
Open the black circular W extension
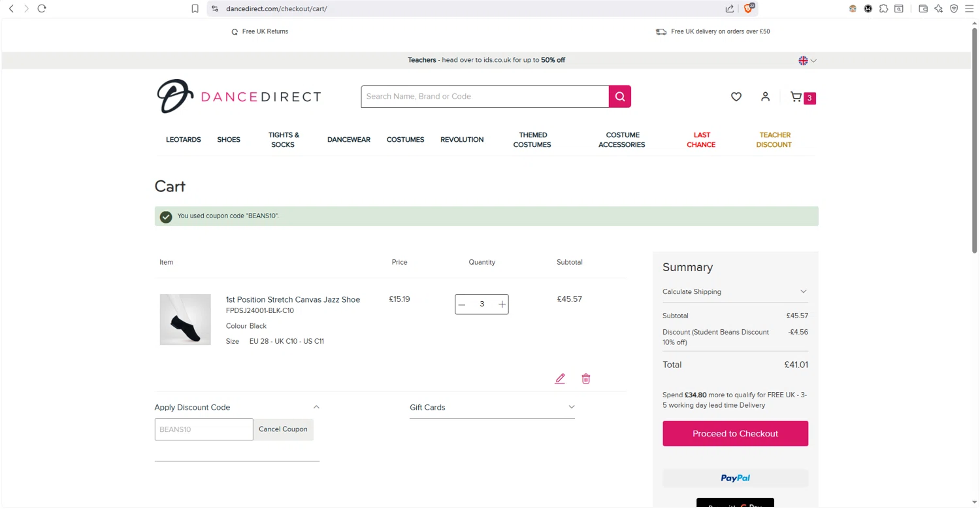(x=868, y=8)
